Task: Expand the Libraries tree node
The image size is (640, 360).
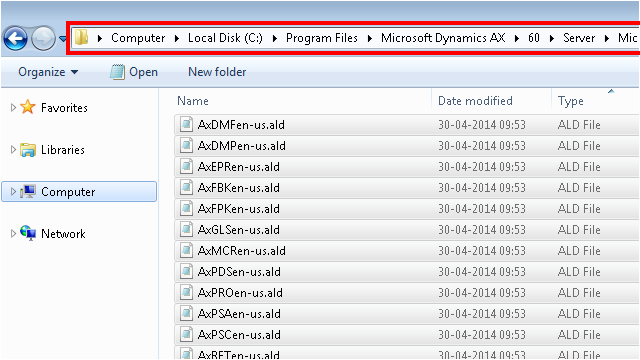Action: [x=13, y=149]
